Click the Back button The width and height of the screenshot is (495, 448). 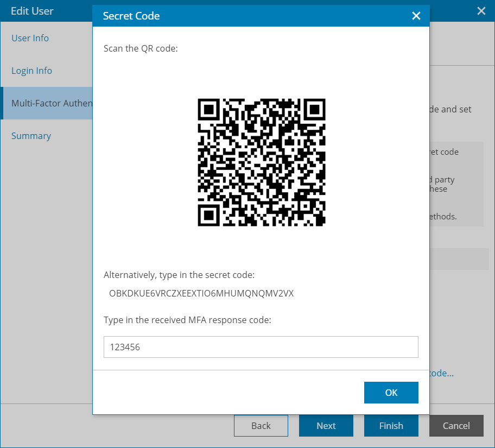click(261, 426)
